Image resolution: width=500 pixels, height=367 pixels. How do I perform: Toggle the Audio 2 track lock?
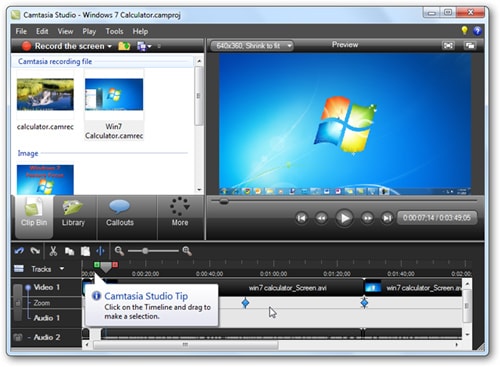(18, 337)
